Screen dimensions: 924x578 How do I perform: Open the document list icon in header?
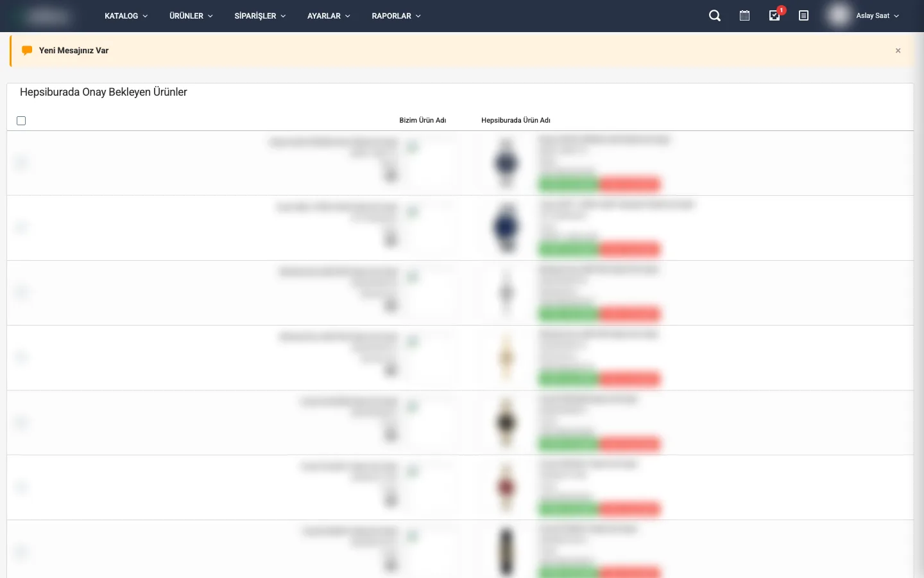click(x=803, y=16)
